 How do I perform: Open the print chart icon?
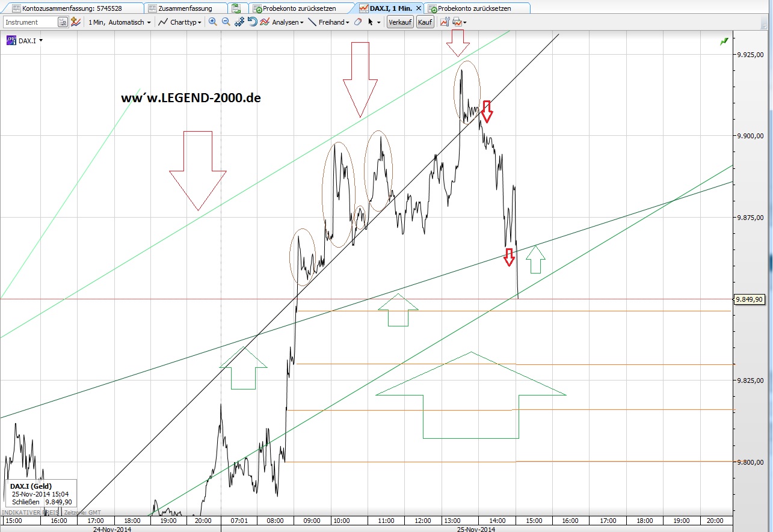click(x=456, y=22)
